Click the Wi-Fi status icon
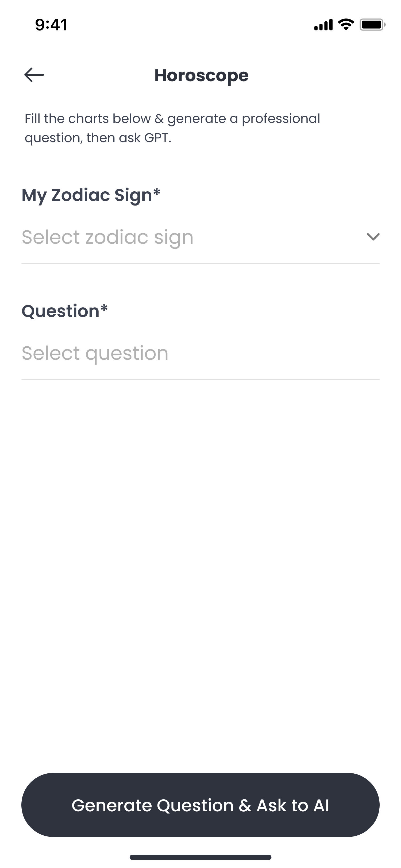This screenshot has height=868, width=401. pyautogui.click(x=346, y=25)
